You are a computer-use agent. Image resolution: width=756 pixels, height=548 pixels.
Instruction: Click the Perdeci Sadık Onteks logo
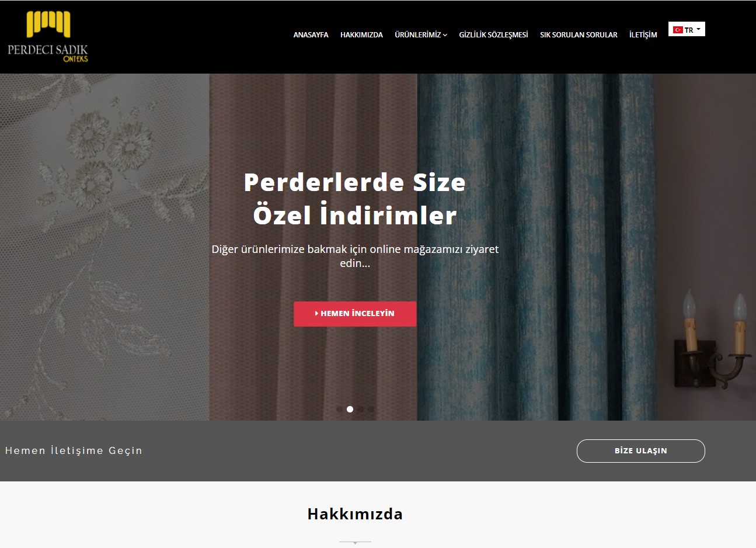pos(48,36)
